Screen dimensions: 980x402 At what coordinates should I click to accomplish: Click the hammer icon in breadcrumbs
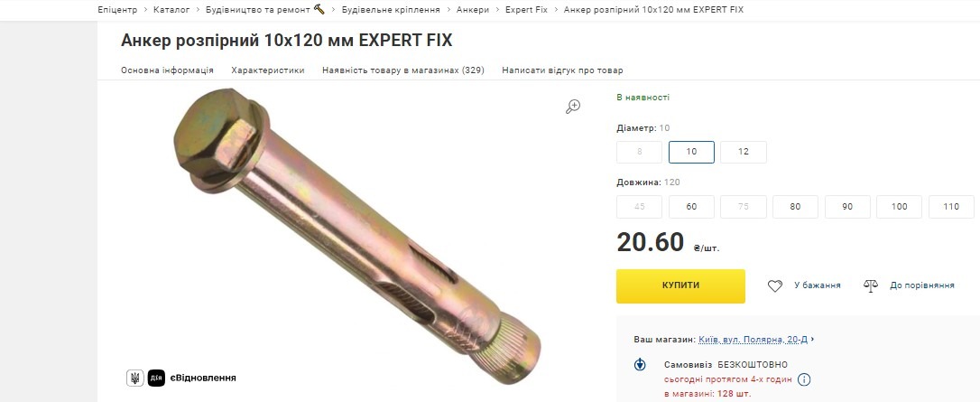click(x=319, y=9)
